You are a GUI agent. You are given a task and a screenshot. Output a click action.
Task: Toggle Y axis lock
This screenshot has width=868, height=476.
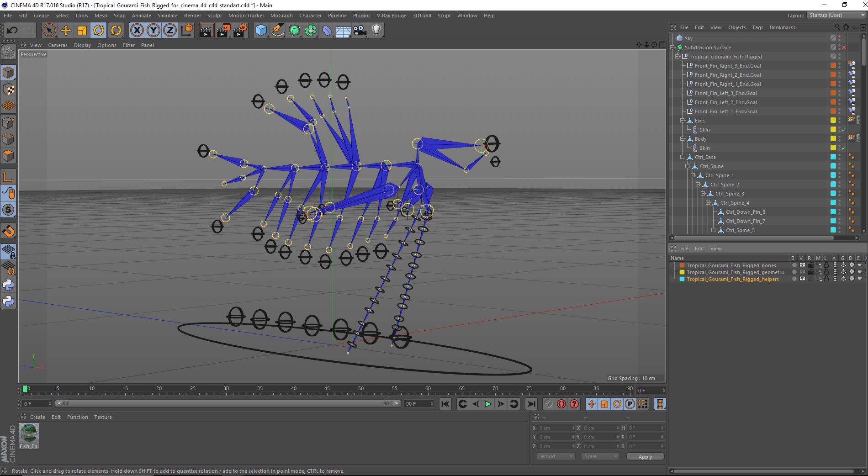(153, 31)
